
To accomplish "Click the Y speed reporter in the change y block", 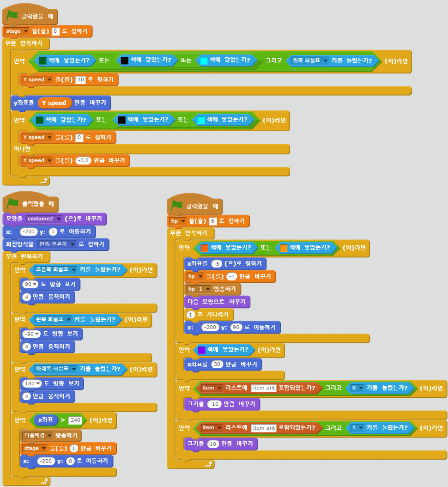I will tap(54, 103).
